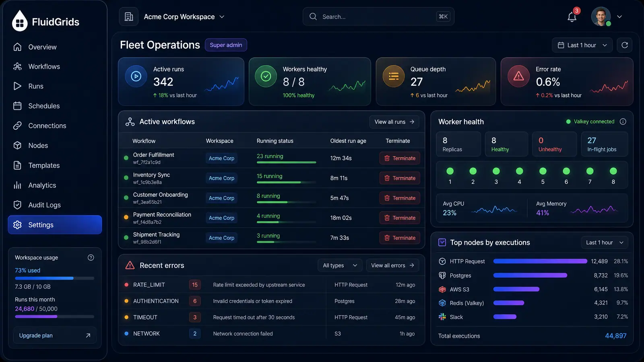Terminate the Customer Onboarding workflow
Viewport: 644px width, 362px height.
coord(400,198)
